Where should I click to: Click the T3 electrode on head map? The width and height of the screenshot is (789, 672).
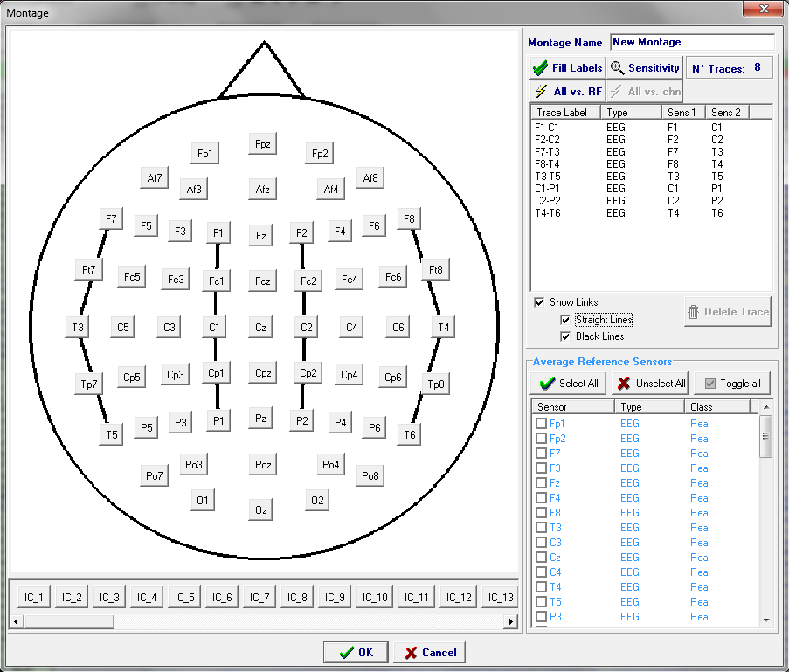click(x=78, y=327)
